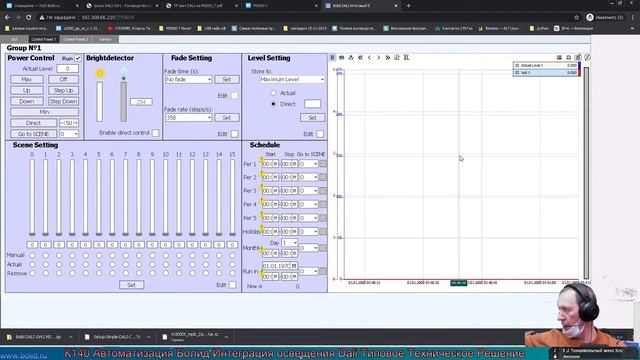Screen dimensions: 640x360
Task: Open Per 1 start time picker icon
Action: tap(275, 164)
